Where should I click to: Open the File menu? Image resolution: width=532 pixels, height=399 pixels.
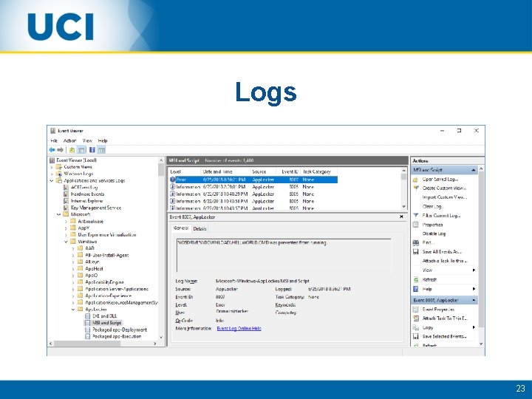point(54,140)
